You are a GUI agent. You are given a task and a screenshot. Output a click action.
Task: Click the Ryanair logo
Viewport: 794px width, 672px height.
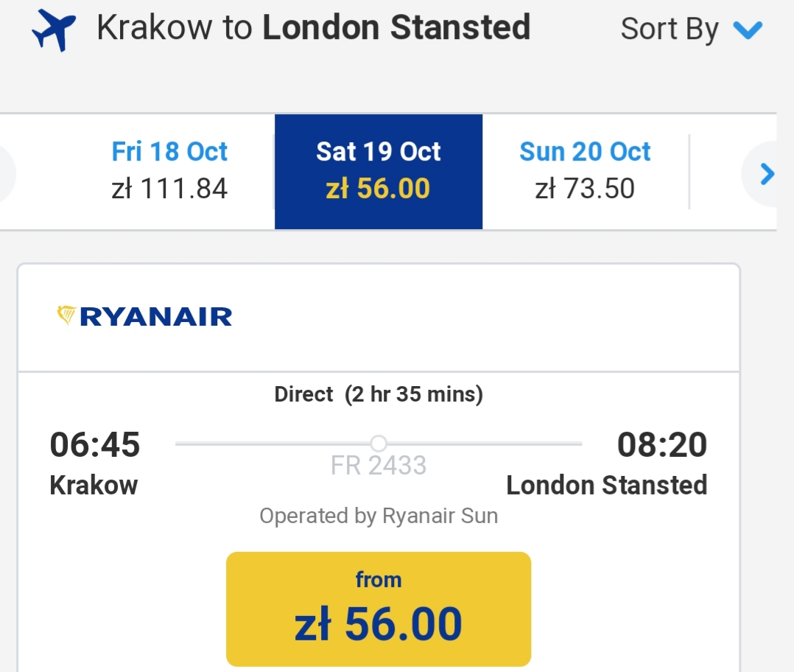pyautogui.click(x=144, y=317)
